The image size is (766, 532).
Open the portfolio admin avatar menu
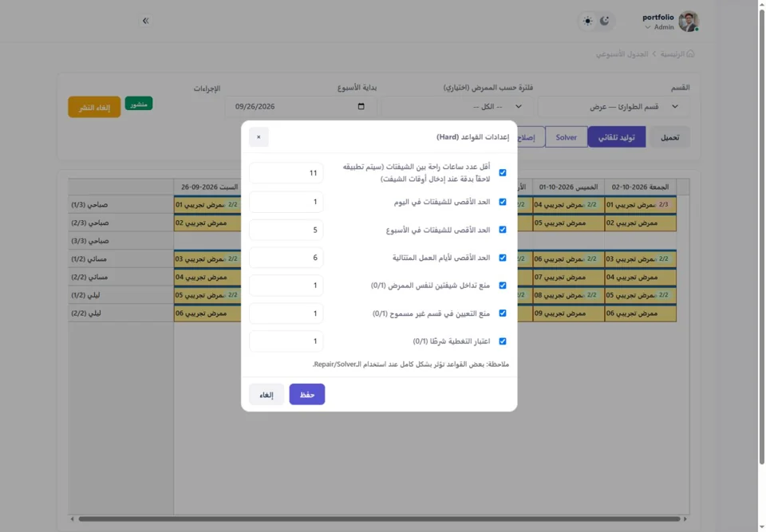point(689,22)
